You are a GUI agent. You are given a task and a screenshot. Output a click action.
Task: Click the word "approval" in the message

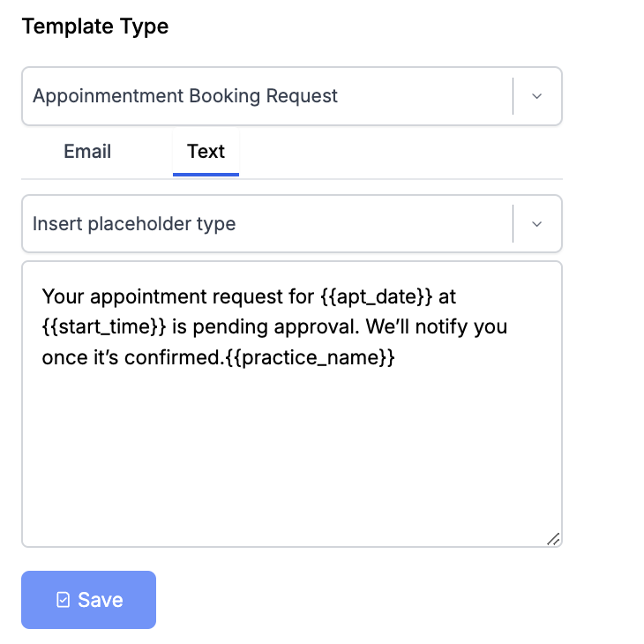click(x=319, y=327)
